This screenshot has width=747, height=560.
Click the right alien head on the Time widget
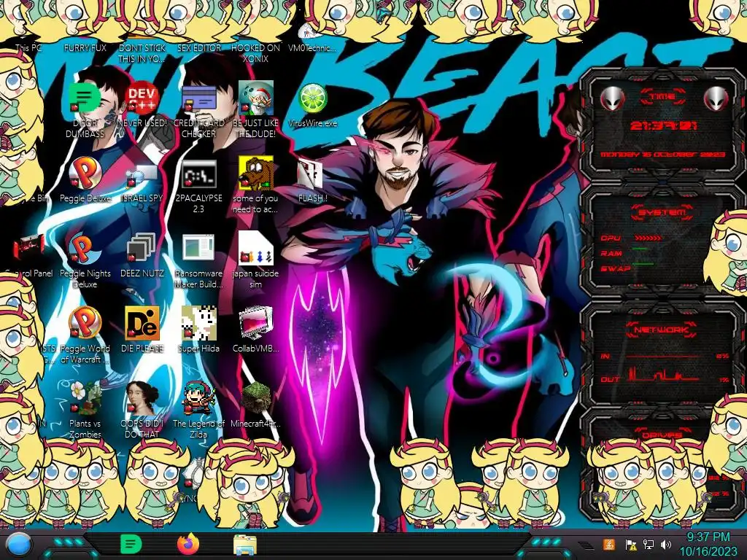(x=716, y=99)
